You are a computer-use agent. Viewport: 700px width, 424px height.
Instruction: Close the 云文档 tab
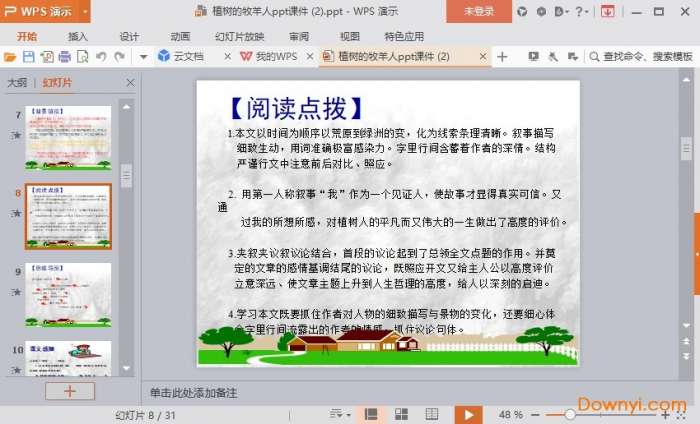coord(227,57)
